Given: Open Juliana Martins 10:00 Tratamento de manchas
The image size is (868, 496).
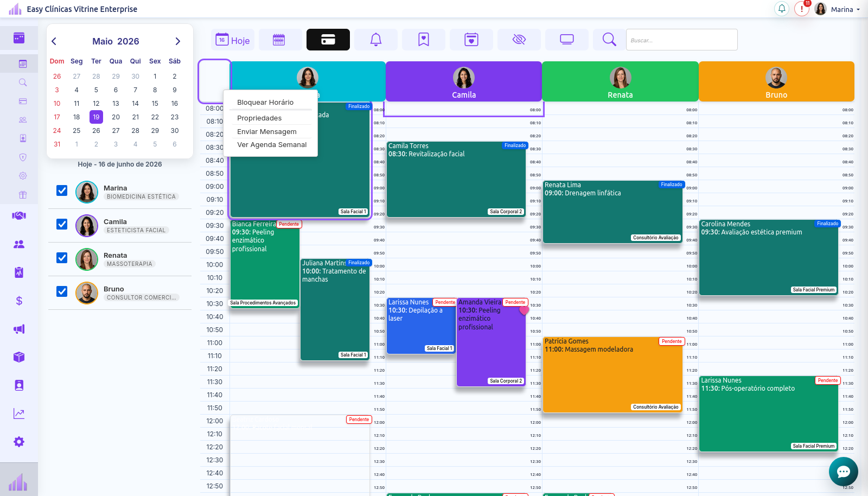Looking at the screenshot, I should (335, 309).
